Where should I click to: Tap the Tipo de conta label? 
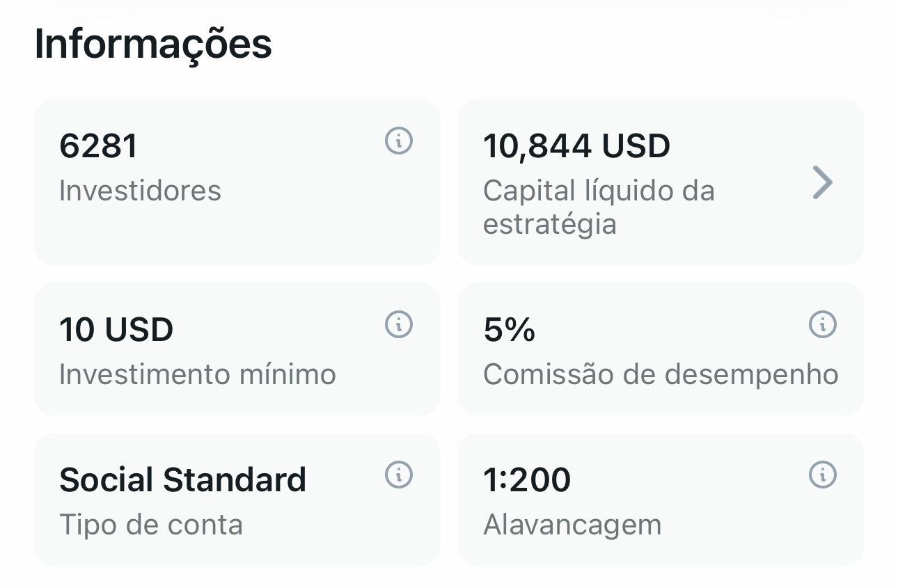pyautogui.click(x=151, y=524)
